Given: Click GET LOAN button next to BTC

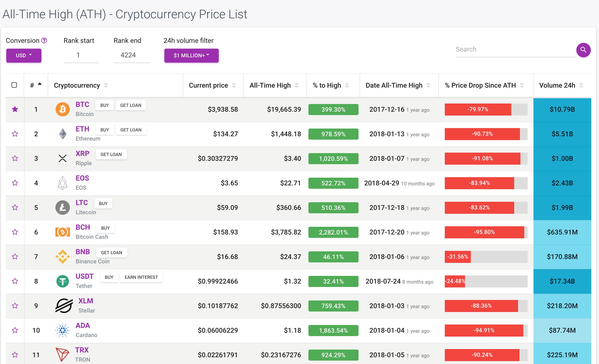Looking at the screenshot, I should (x=131, y=105).
